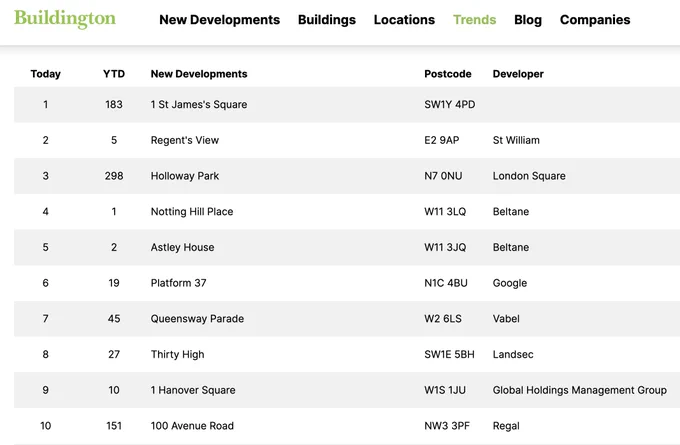Select postcode E2 9AP
This screenshot has height=445, width=680.
tap(441, 140)
